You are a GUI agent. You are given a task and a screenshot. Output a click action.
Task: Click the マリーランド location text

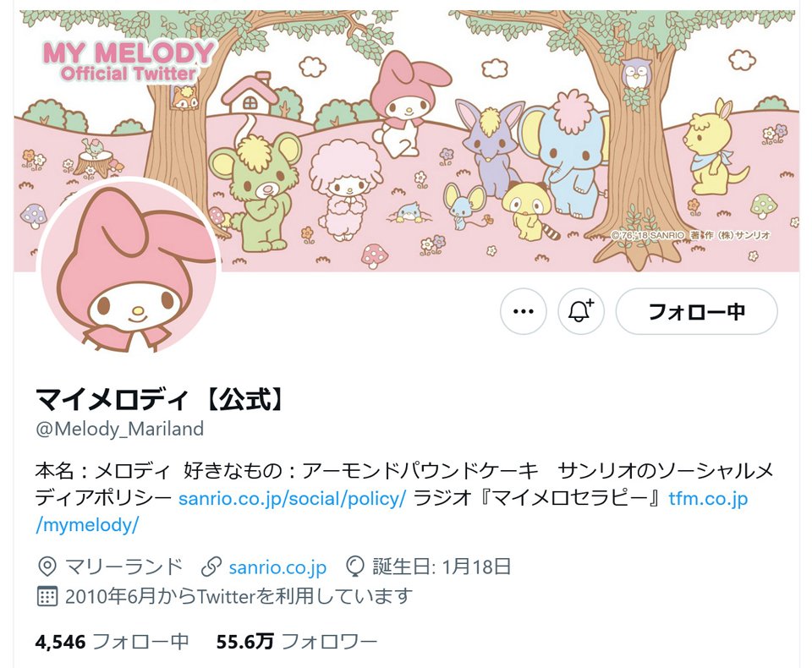(123, 567)
